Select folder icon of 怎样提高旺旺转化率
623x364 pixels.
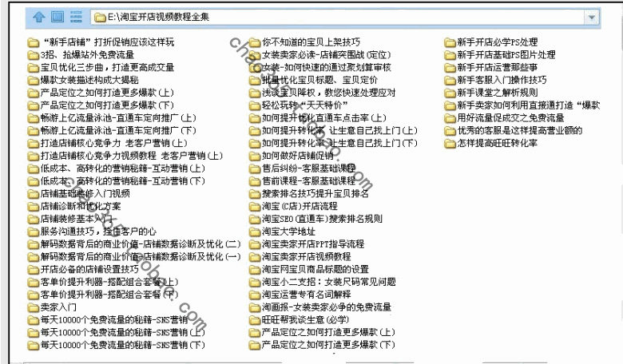450,144
